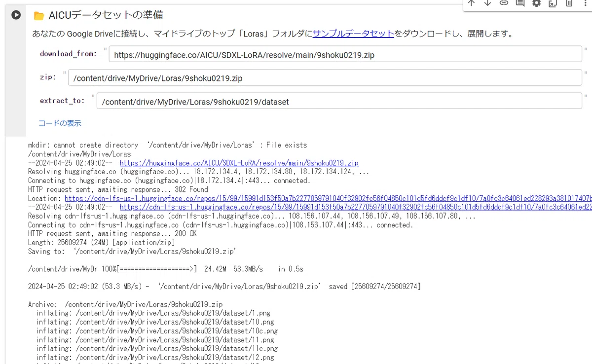Click the saved [25609274/25609274] line
592x364 pixels.
tap(224, 287)
